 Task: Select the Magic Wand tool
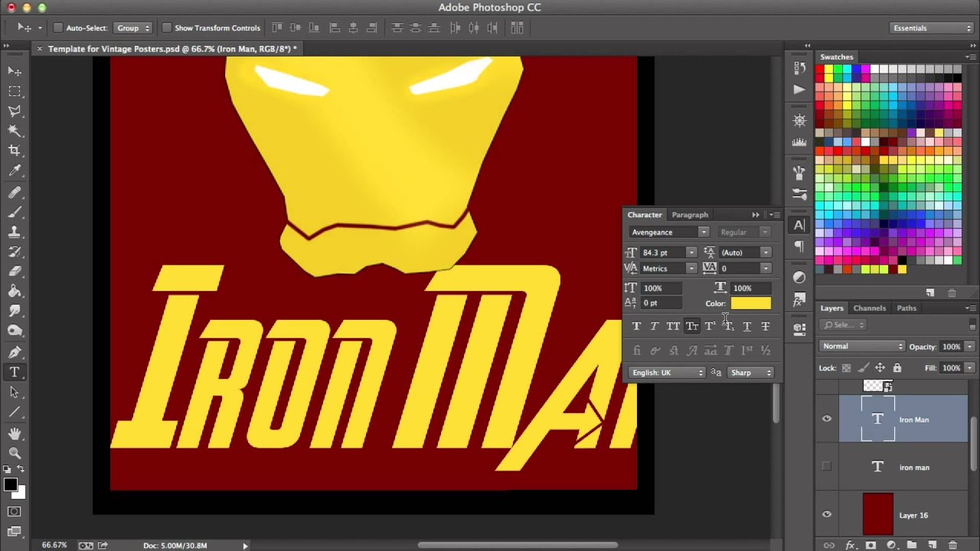point(15,131)
